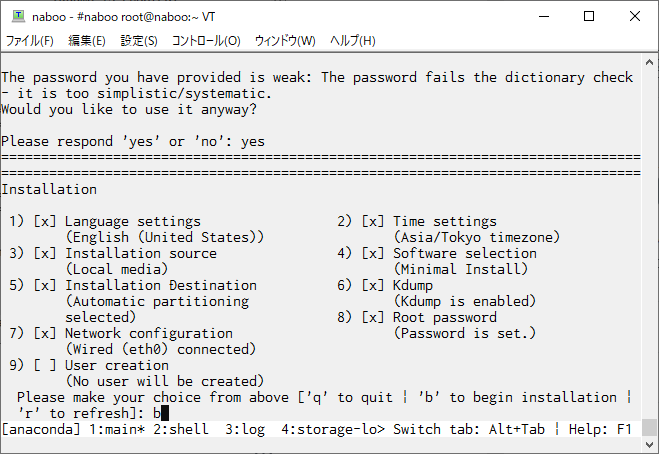Open the ウィンドウ(W) menu

[285, 41]
